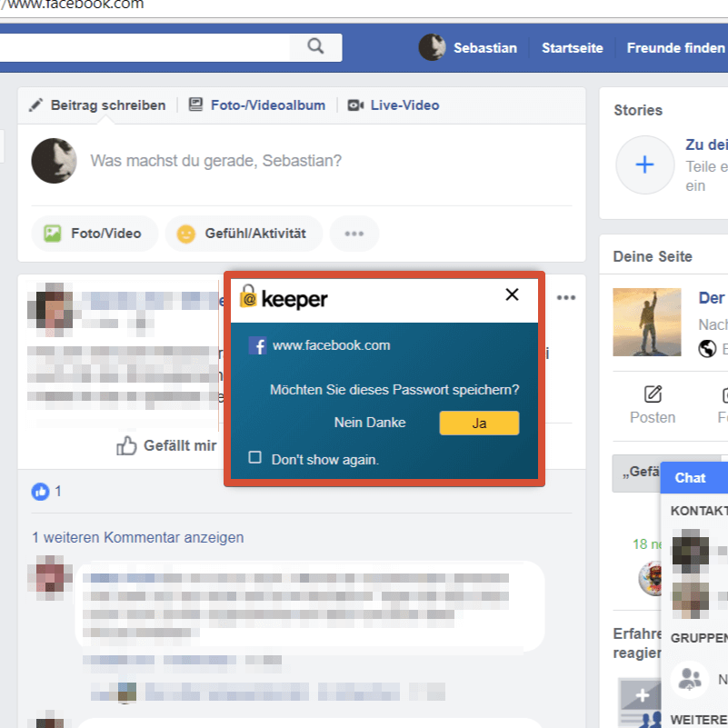Select the Beitrag schreiben tab

coord(108,105)
